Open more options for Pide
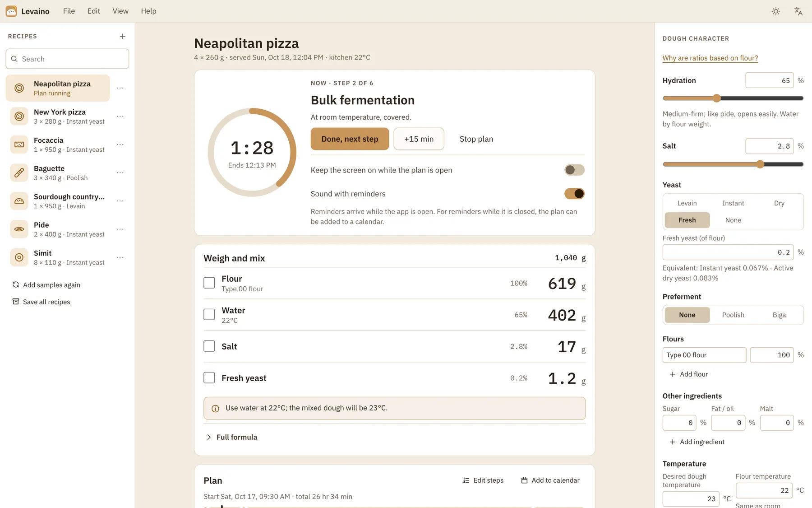 [120, 229]
